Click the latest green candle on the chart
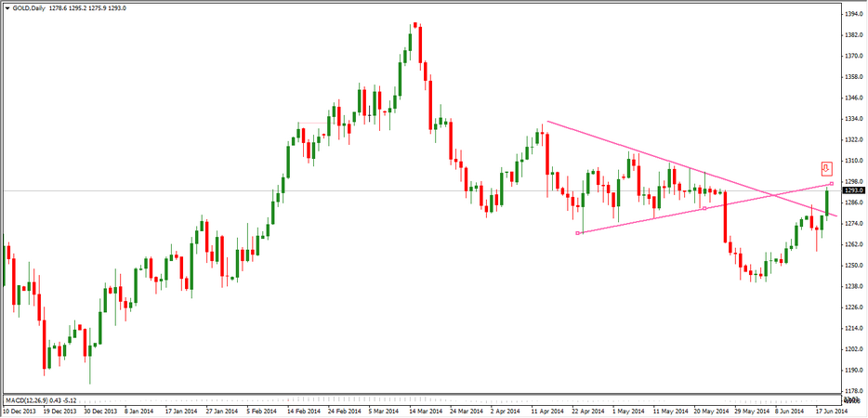Viewport: 868px width, 418px height. pos(827,202)
